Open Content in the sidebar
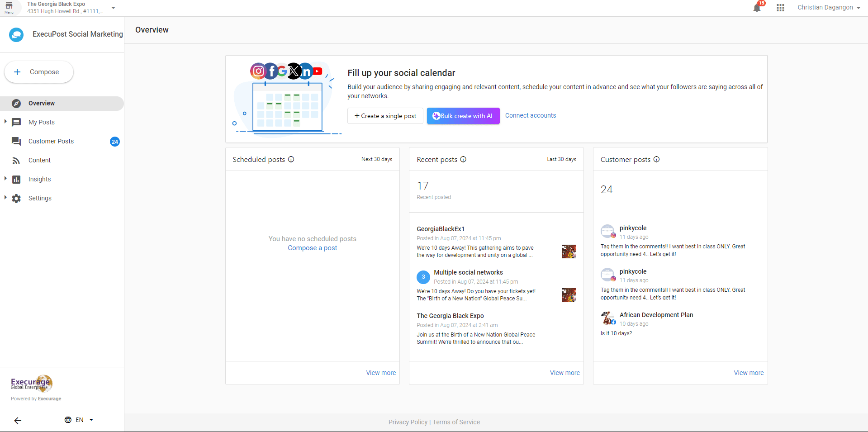This screenshot has height=432, width=868. 39,160
